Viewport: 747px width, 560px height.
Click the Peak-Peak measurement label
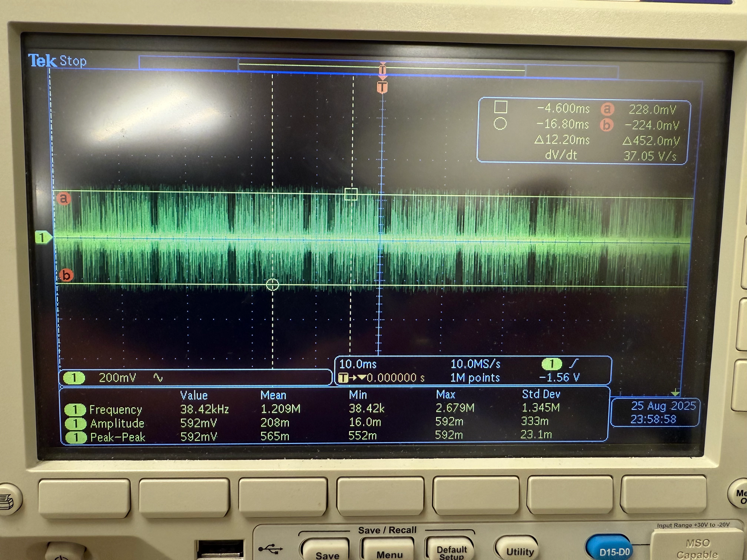[x=117, y=437]
